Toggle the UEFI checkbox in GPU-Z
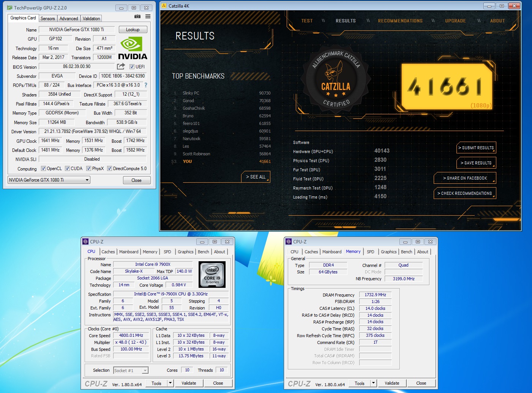 point(132,67)
